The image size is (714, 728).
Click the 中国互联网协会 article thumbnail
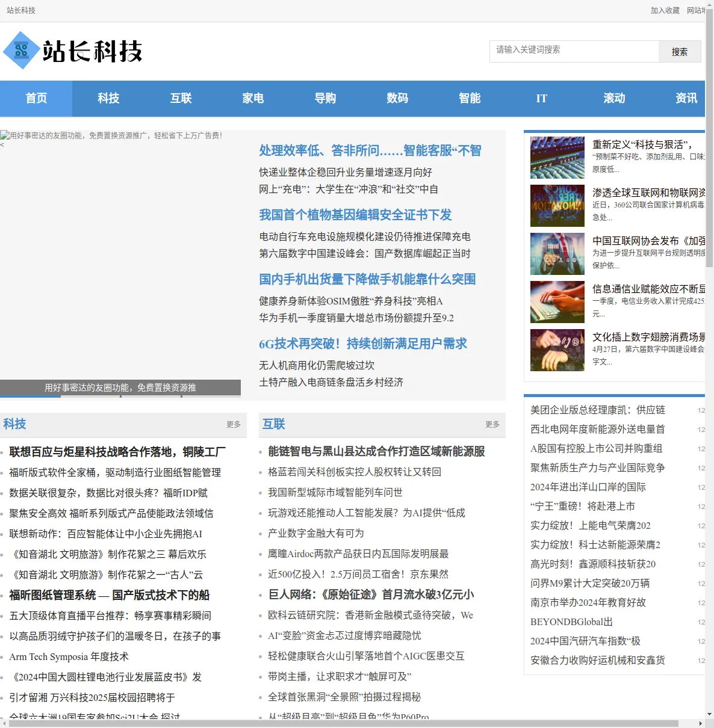tap(557, 254)
